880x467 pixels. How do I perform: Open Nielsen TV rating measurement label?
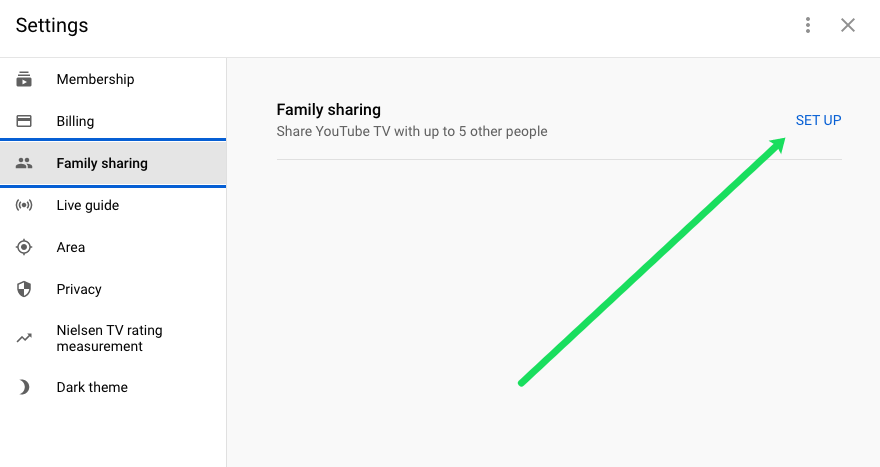[x=109, y=338]
